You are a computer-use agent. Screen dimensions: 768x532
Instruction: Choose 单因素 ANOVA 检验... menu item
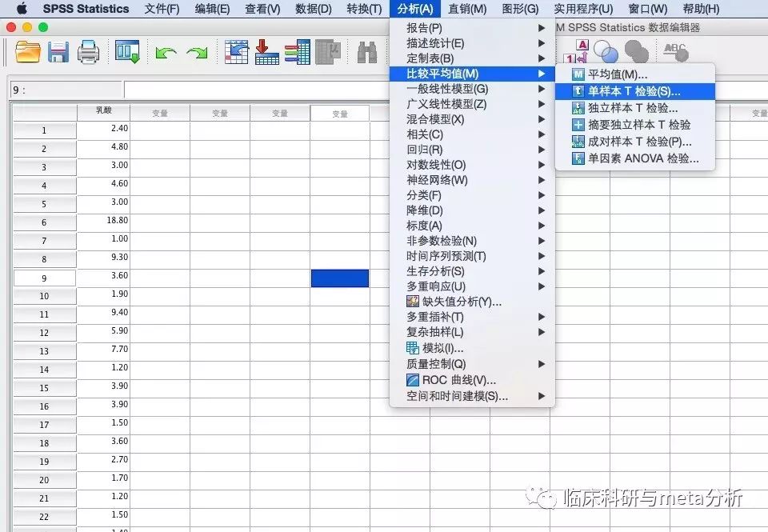tap(634, 158)
